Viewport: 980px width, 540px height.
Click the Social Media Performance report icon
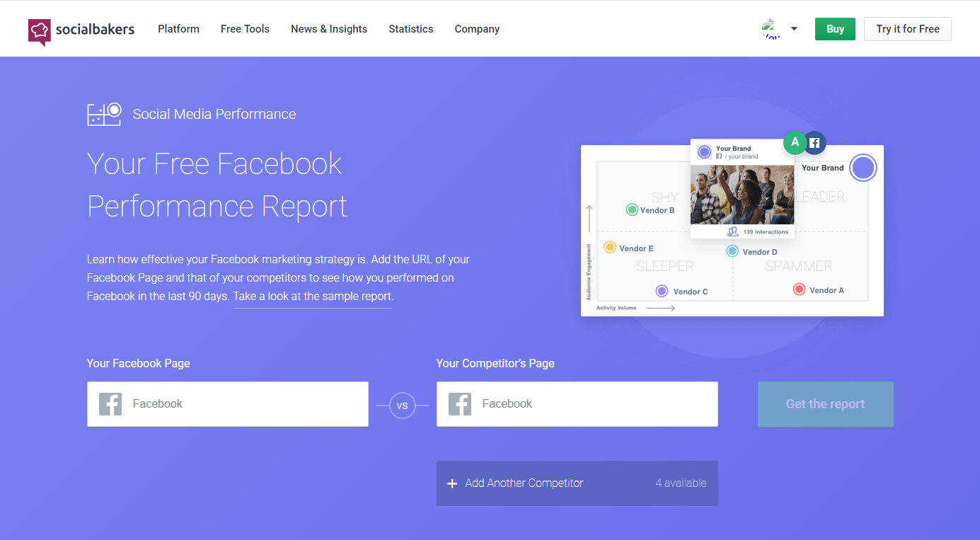pyautogui.click(x=104, y=113)
